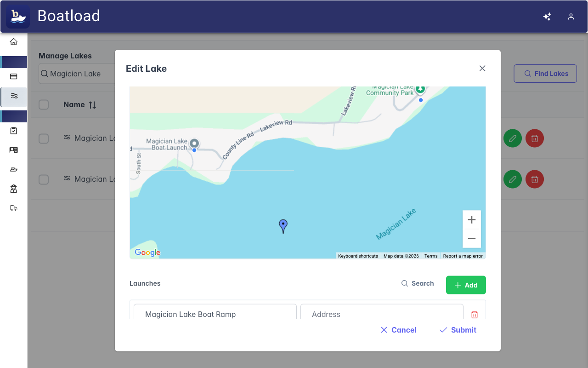Image resolution: width=588 pixels, height=368 pixels.
Task: Add a new launch
Action: pyautogui.click(x=466, y=285)
